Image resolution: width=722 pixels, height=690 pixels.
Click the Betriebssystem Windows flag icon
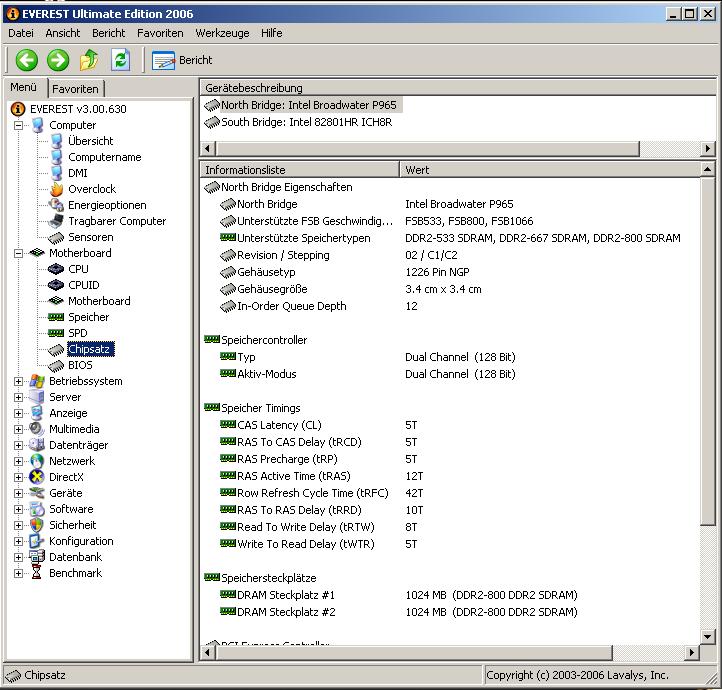coord(37,381)
